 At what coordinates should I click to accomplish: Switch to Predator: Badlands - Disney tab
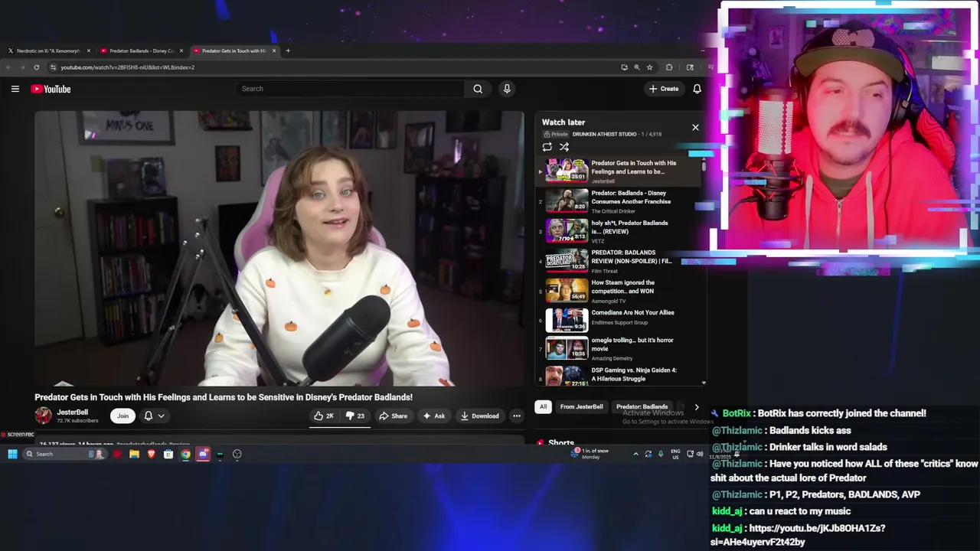click(141, 51)
